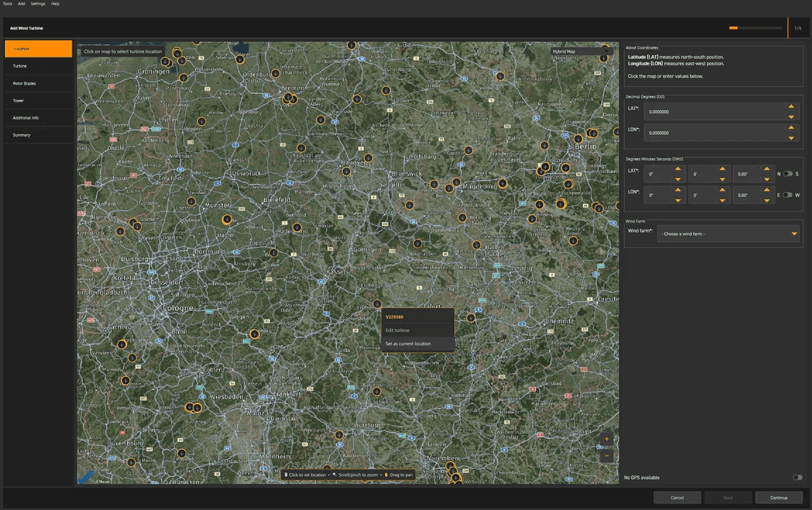Decrease decimal longitude with down arrow
The width and height of the screenshot is (812, 510).
[x=791, y=138]
